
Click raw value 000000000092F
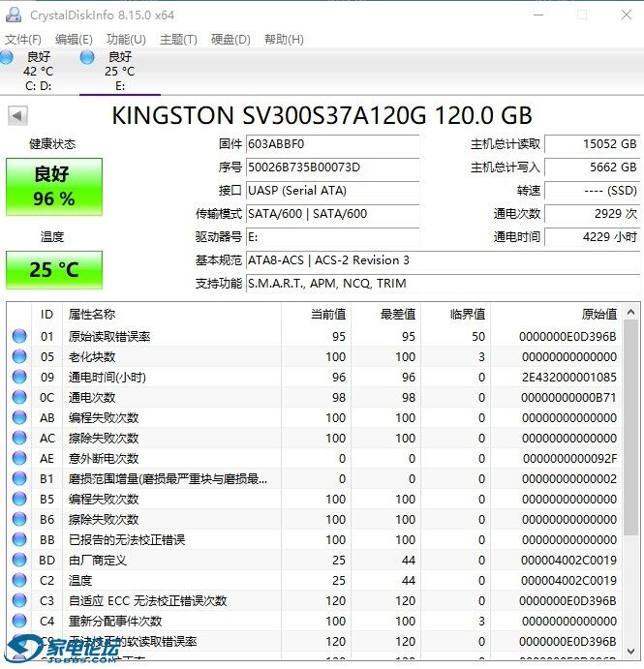(569, 459)
